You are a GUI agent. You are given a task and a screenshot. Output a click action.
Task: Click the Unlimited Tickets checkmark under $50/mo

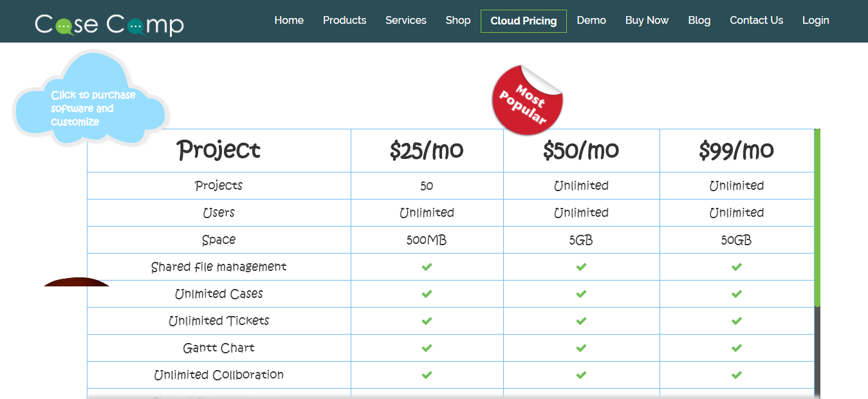coord(581,320)
